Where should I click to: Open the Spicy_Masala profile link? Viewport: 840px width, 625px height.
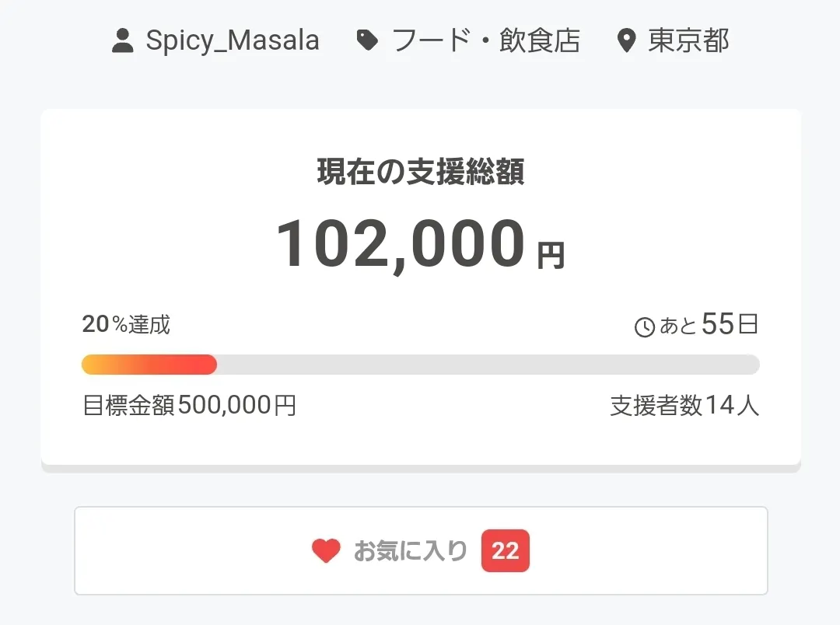(x=233, y=40)
